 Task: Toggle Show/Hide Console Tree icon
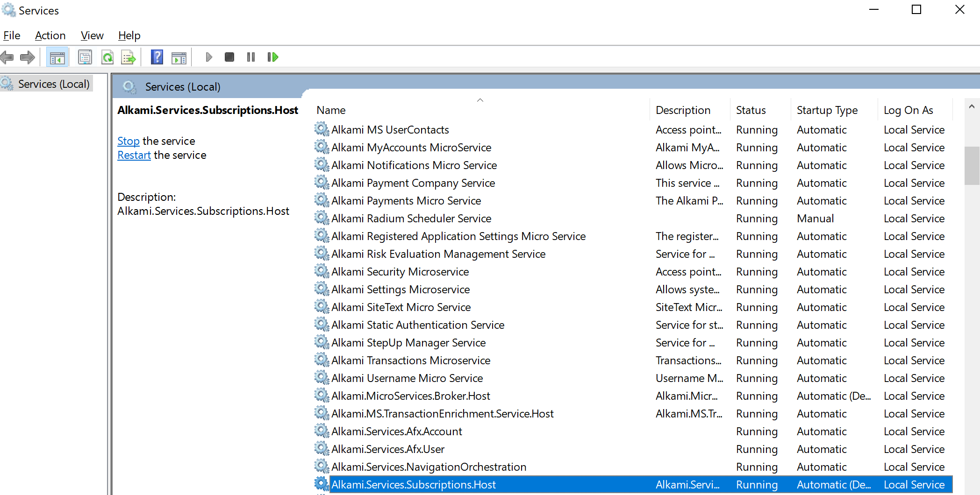57,57
